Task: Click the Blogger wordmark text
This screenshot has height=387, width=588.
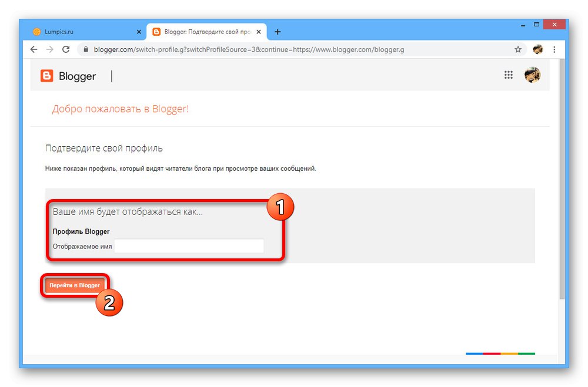Action: [77, 76]
